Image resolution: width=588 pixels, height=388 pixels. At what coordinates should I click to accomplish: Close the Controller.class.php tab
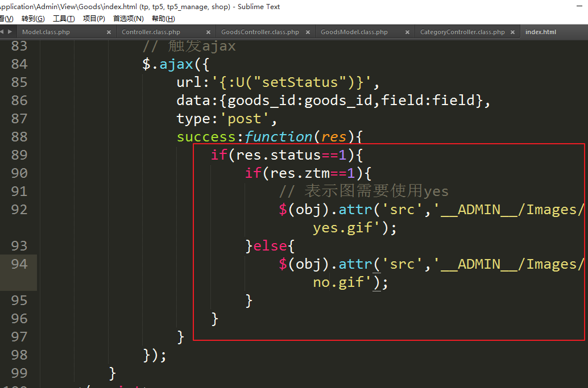(208, 32)
